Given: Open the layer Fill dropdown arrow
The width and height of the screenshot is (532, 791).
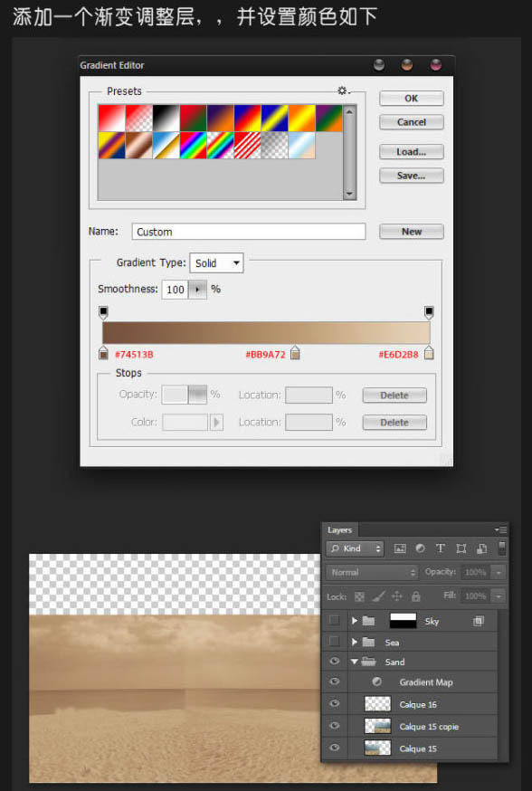Looking at the screenshot, I should 499,596.
